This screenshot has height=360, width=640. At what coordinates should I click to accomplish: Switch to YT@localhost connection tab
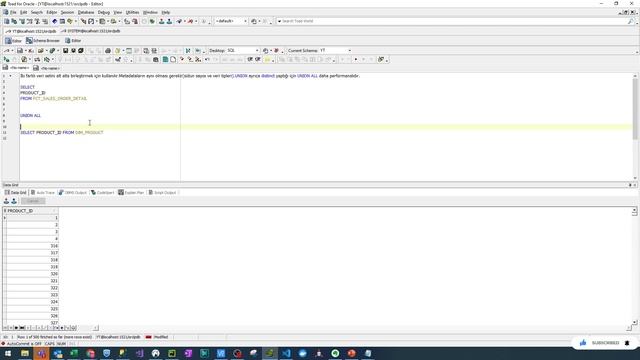tap(31, 31)
